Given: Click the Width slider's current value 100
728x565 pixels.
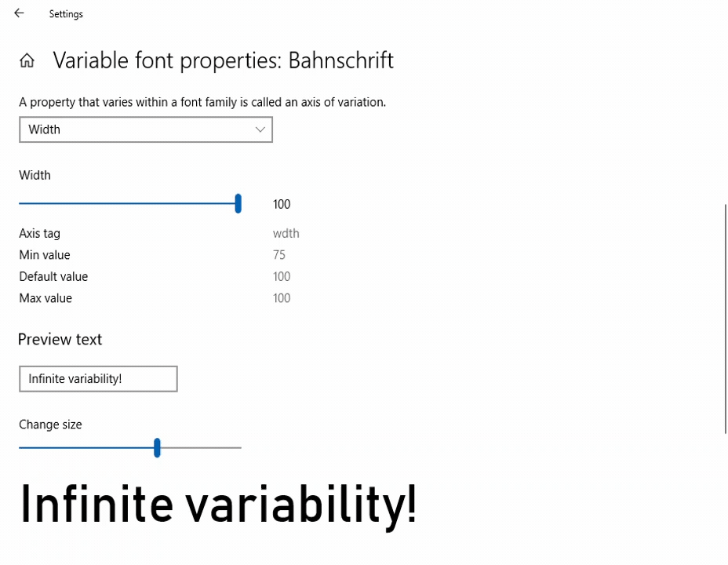Looking at the screenshot, I should click(x=282, y=204).
